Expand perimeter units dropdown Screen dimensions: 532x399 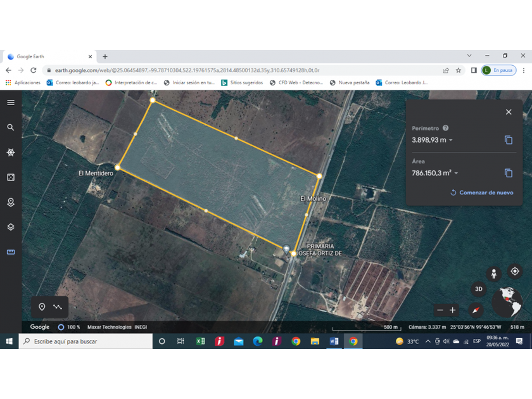[451, 141]
